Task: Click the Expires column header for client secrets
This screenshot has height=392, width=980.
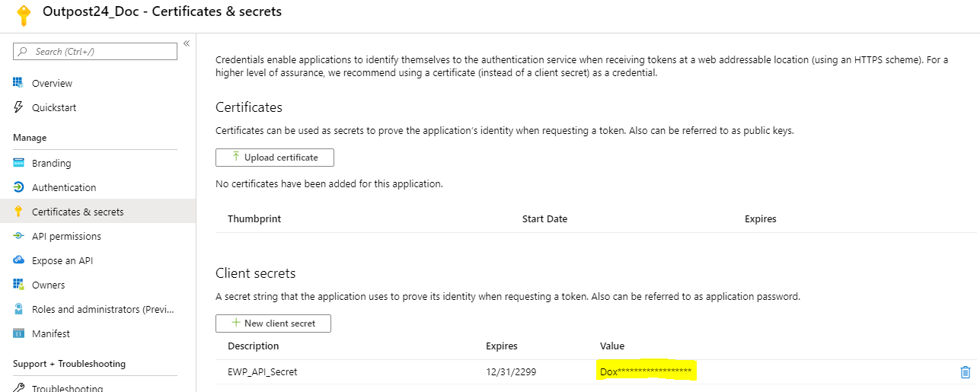Action: [x=502, y=346]
